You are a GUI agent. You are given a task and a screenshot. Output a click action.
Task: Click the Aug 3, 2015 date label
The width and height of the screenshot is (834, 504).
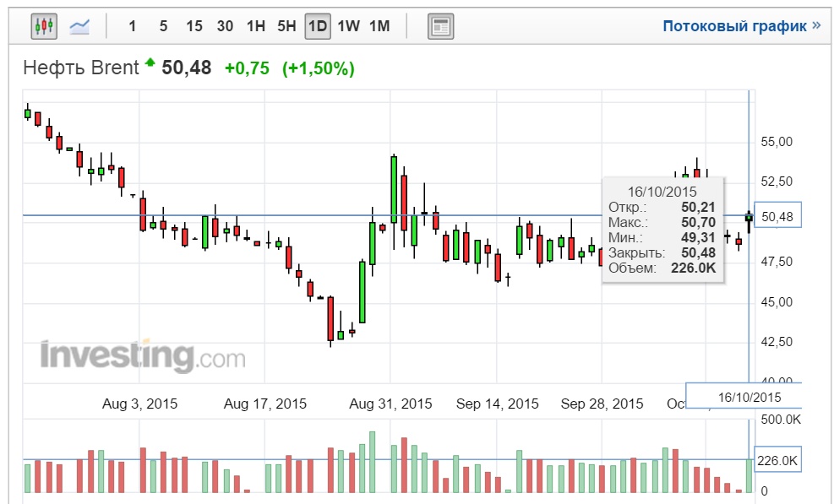click(140, 404)
